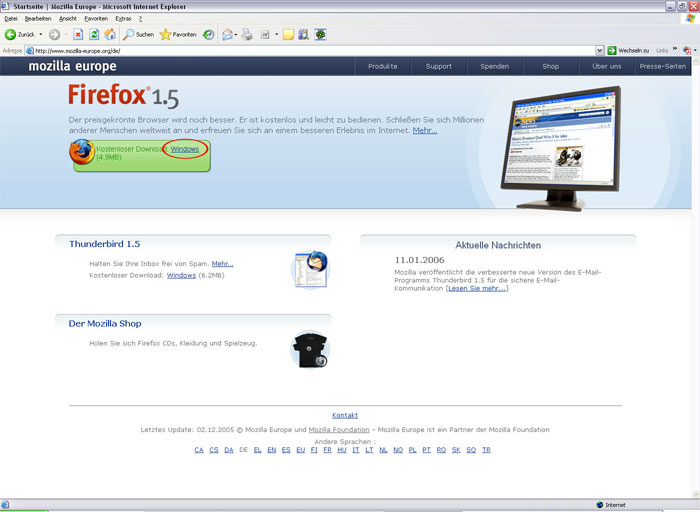
Task: Click the PDF icon right of Links
Action: (687, 50)
